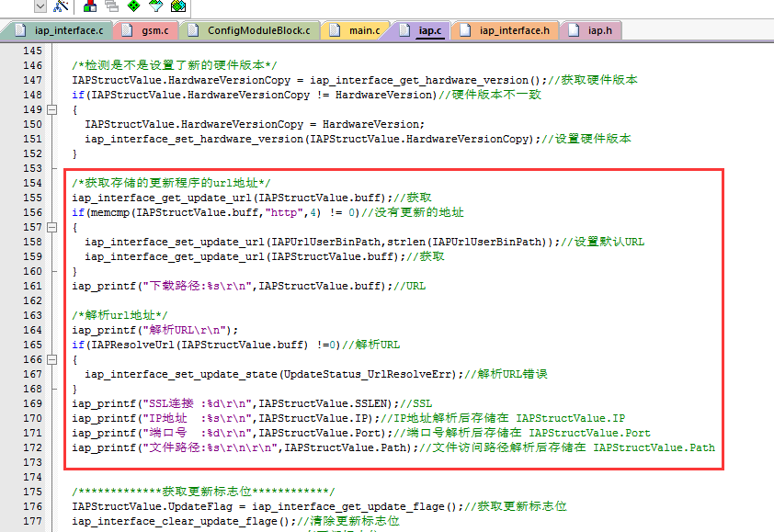
Task: Click the "IP地址" printf string on line 170
Action: click(x=197, y=418)
